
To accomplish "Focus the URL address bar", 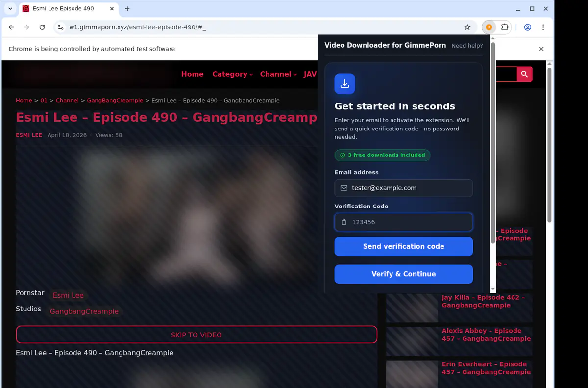I will pyautogui.click(x=265, y=27).
